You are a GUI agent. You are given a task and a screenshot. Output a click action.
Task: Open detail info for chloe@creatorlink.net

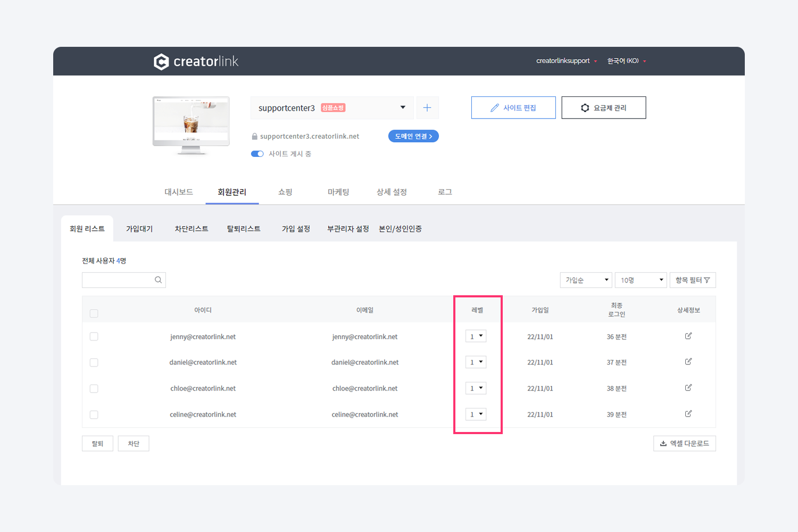[688, 388]
